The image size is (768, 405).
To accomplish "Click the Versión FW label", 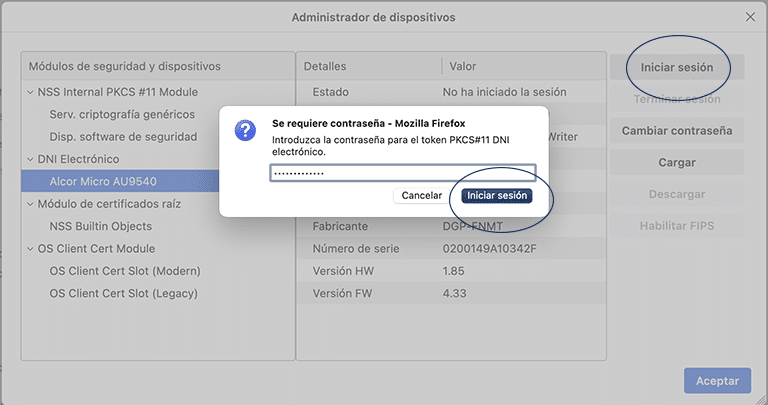I will pos(342,293).
